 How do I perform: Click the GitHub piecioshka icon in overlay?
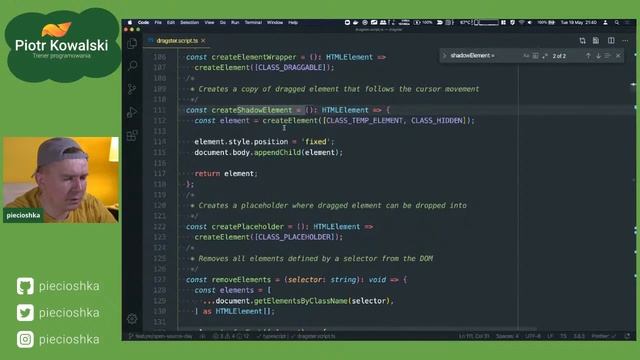point(25,286)
